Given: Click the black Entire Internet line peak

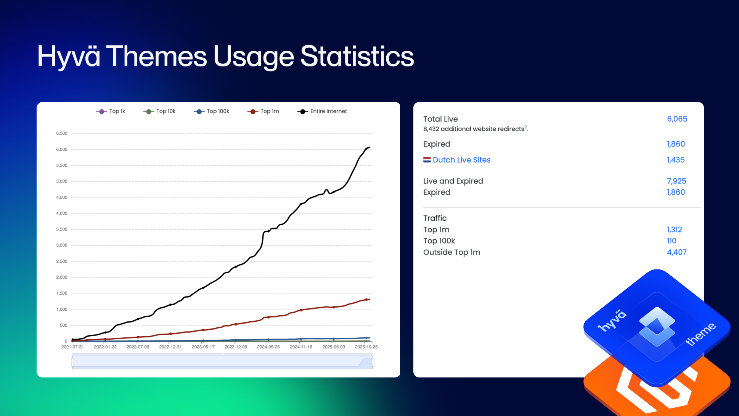Looking at the screenshot, I should tap(368, 148).
